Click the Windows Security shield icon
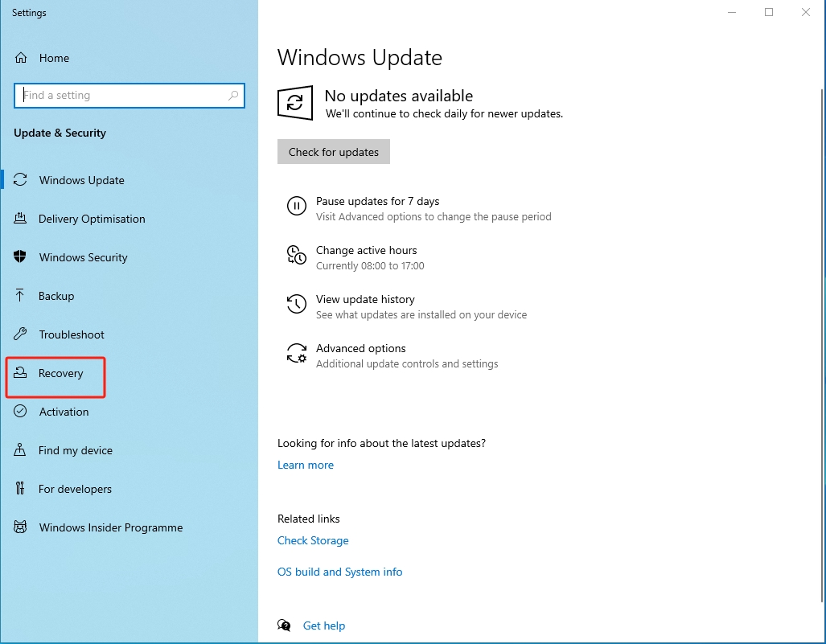 pyautogui.click(x=20, y=257)
